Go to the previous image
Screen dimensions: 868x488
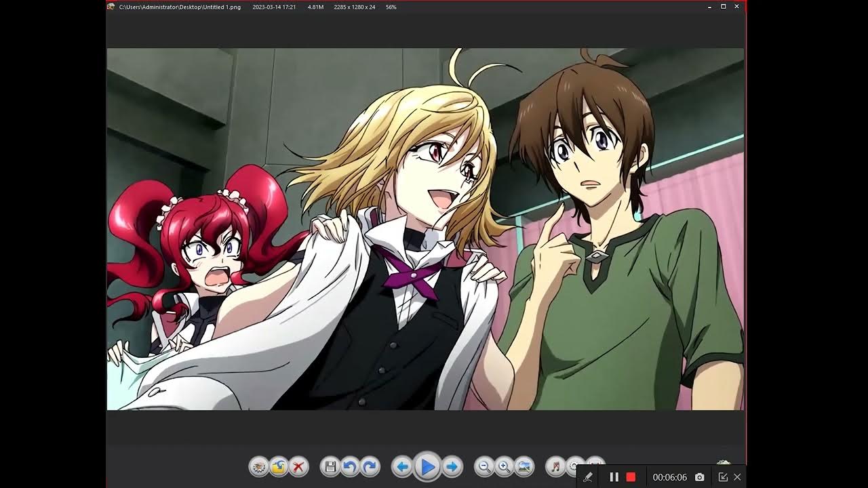(402, 466)
